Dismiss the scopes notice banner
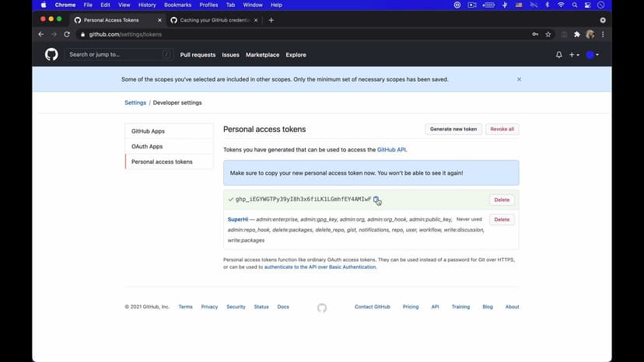The image size is (644, 362). pyautogui.click(x=519, y=79)
